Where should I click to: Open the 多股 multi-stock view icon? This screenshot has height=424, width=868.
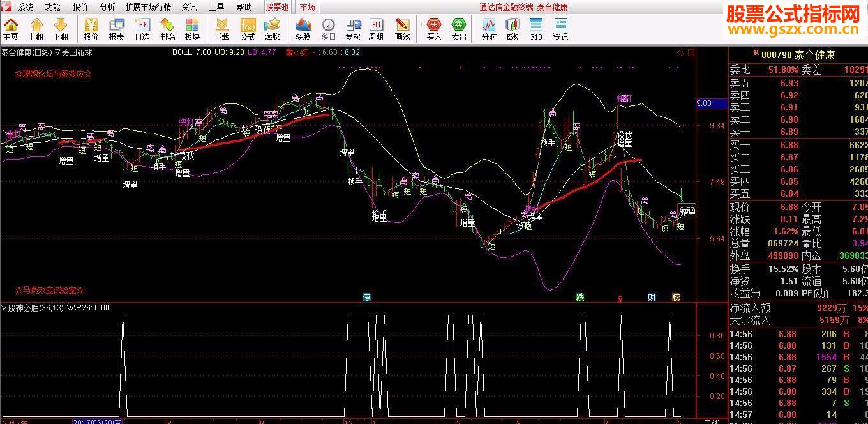303,29
